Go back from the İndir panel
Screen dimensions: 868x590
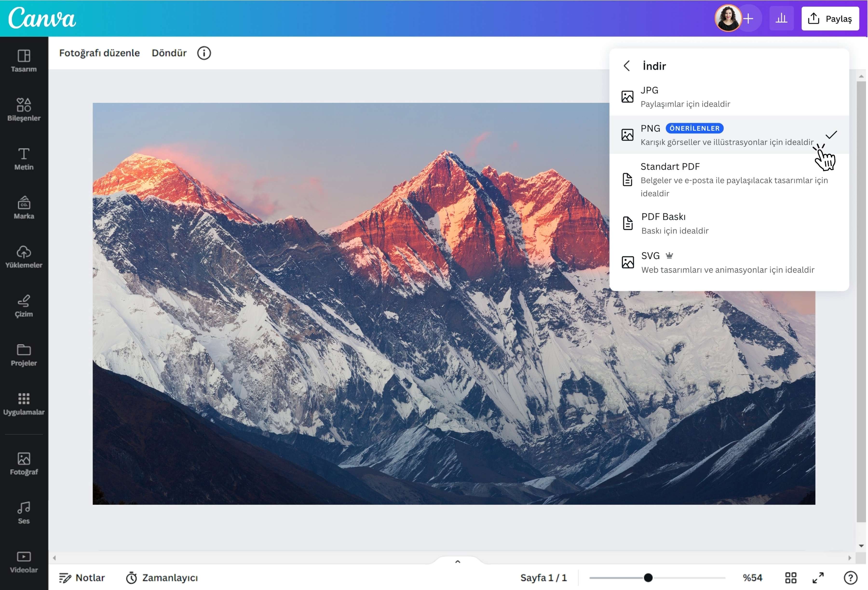pos(627,66)
